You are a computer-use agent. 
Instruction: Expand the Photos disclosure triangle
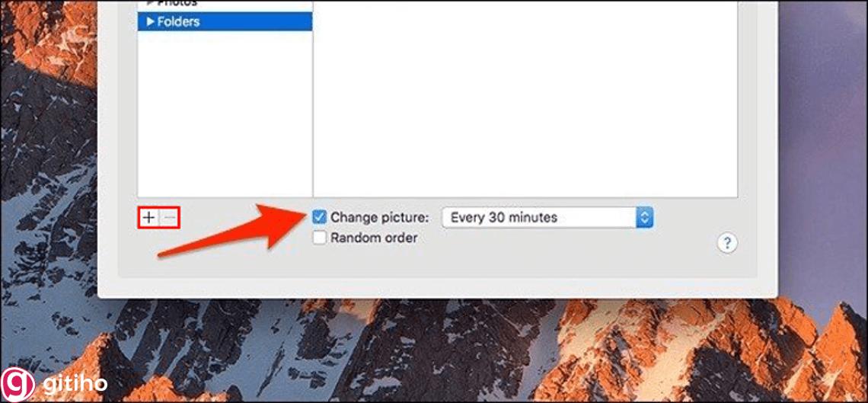click(149, 3)
